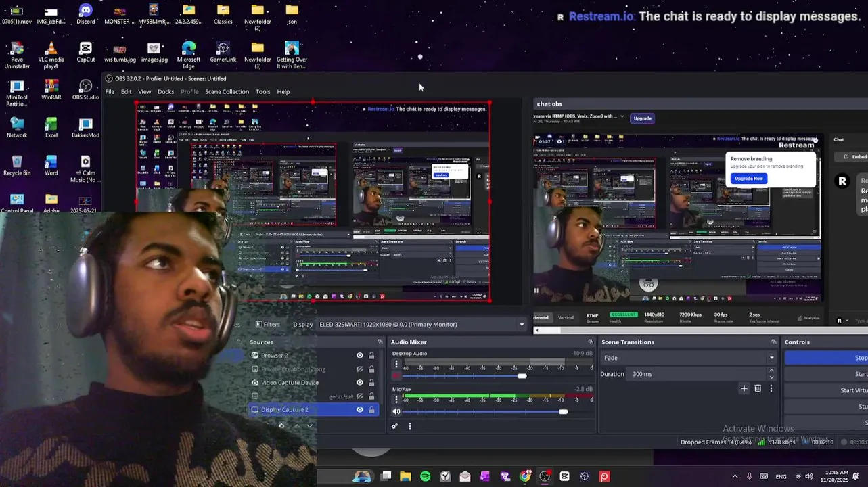The height and width of the screenshot is (487, 868).
Task: Select Getting Over It desktop shortcut
Action: tap(292, 55)
